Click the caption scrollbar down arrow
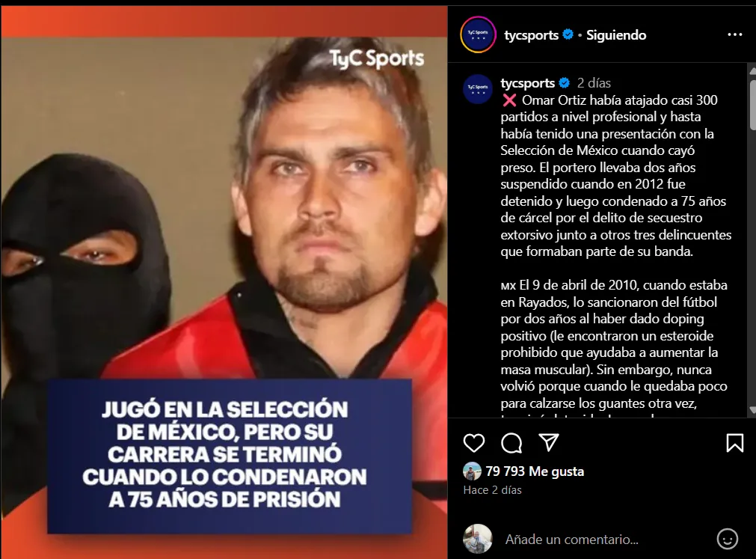 (x=752, y=410)
